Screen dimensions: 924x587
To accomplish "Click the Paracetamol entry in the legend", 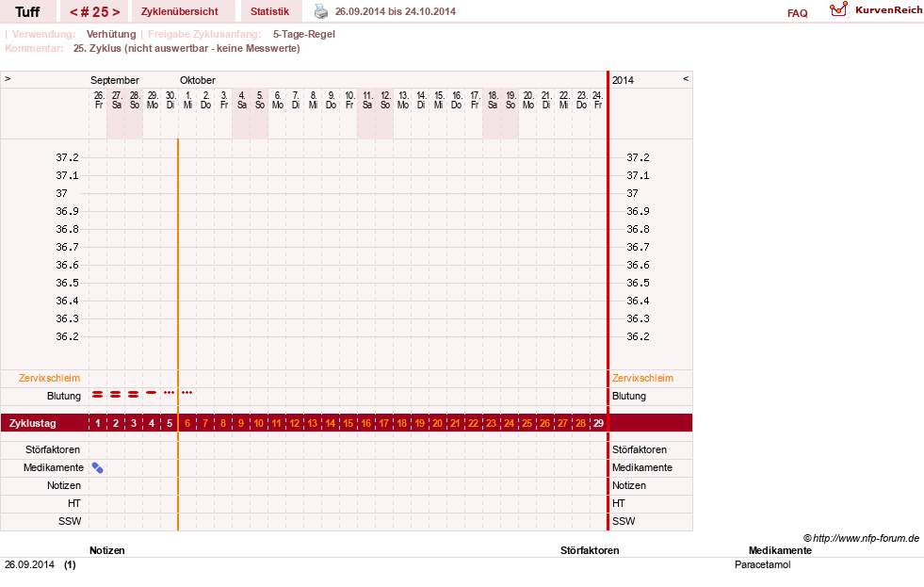I will [x=763, y=564].
